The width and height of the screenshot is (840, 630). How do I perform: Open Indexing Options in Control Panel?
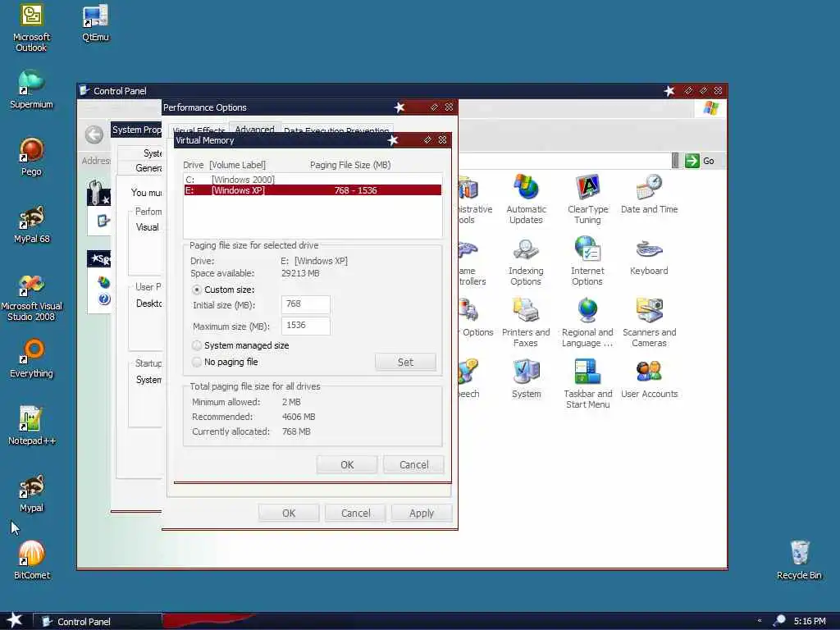click(x=526, y=262)
